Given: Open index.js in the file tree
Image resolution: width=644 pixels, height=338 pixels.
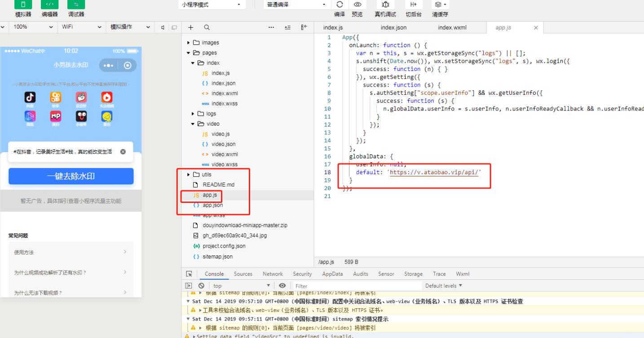Looking at the screenshot, I should [221, 73].
